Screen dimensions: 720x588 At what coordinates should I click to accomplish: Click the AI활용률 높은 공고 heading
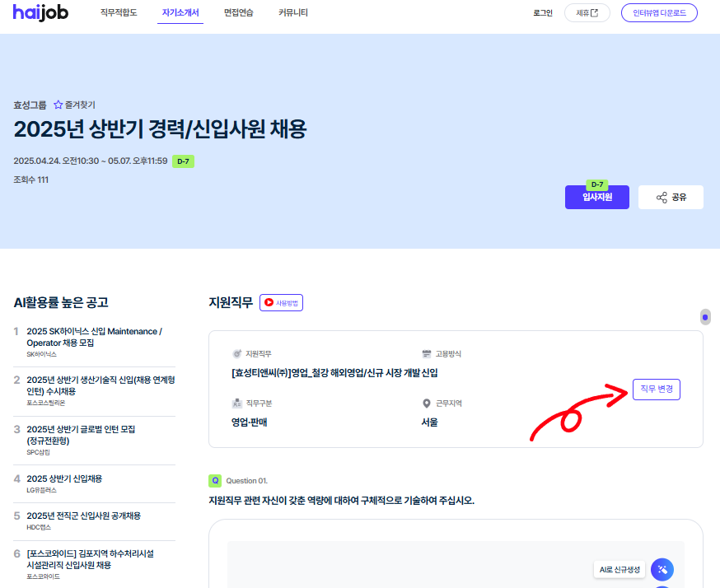pos(61,302)
